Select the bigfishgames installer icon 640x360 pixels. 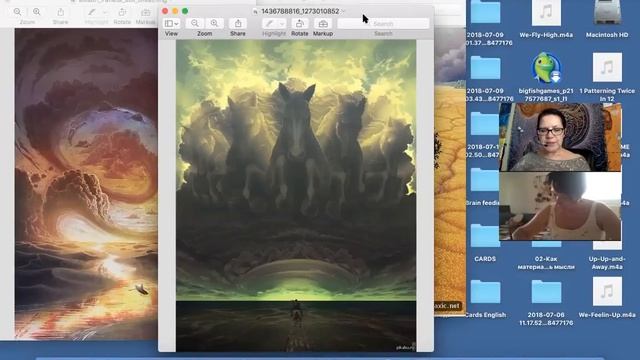pos(546,68)
